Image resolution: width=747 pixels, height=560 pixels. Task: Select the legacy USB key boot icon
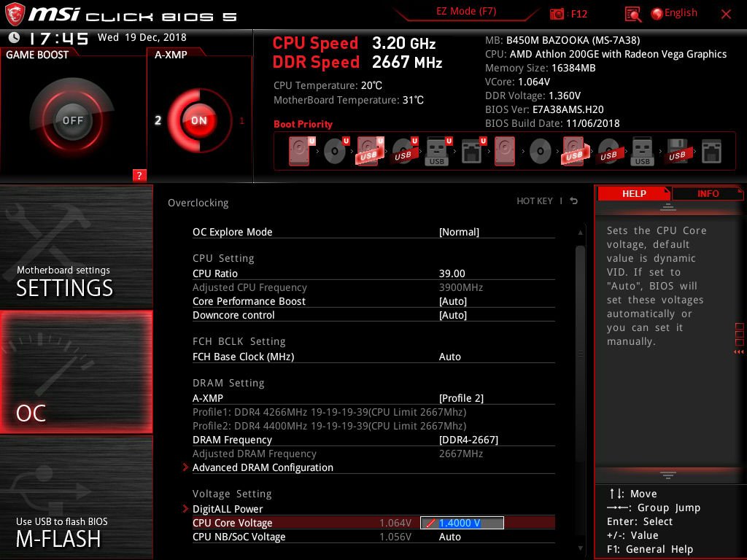643,151
